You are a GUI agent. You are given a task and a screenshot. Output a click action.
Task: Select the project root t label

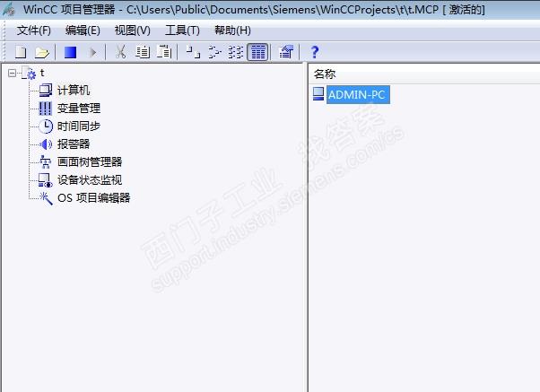(42, 73)
